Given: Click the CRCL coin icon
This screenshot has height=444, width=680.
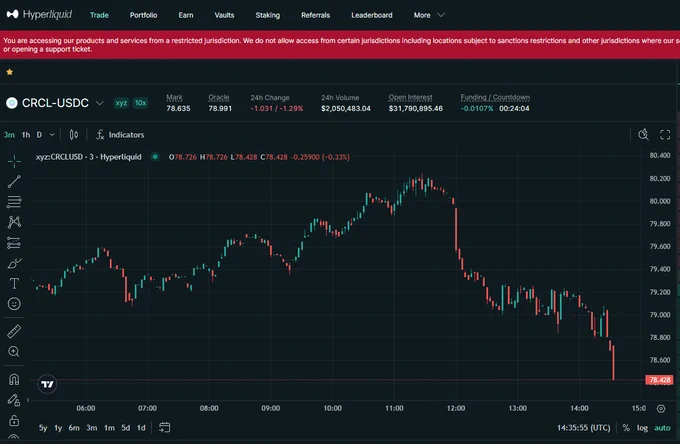Looking at the screenshot, I should point(12,103).
